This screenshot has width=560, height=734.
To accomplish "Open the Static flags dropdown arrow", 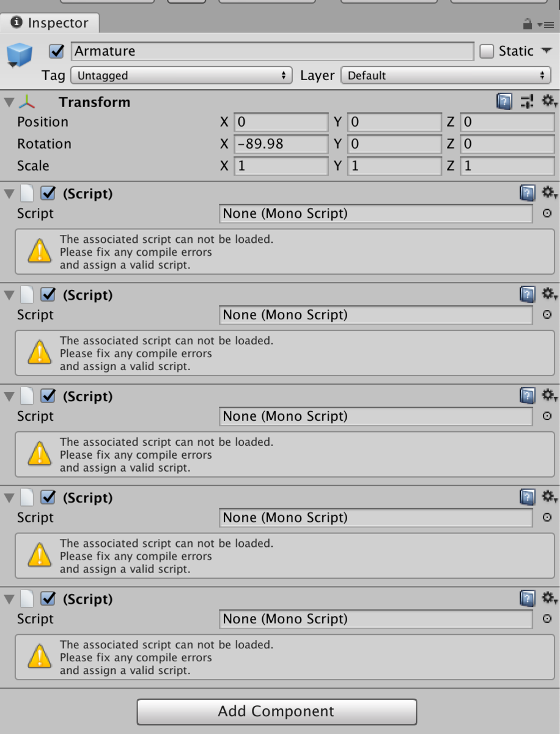I will [x=547, y=51].
